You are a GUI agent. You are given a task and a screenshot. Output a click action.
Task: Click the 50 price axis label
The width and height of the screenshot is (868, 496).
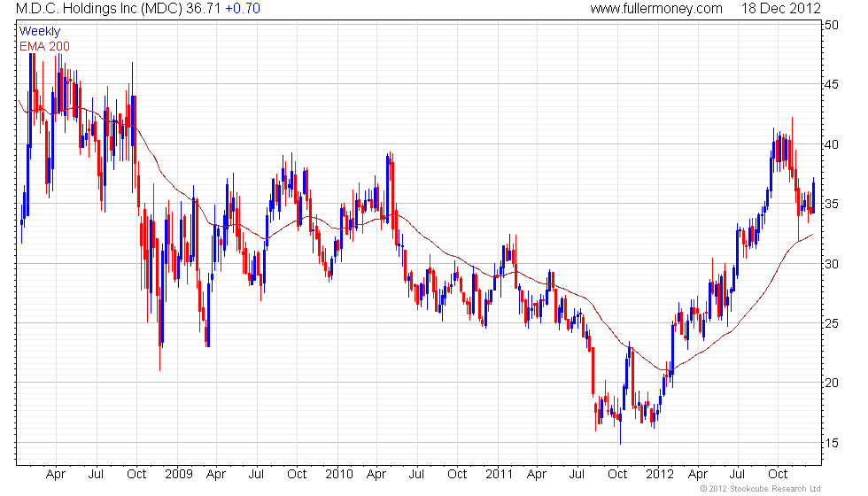(x=832, y=25)
